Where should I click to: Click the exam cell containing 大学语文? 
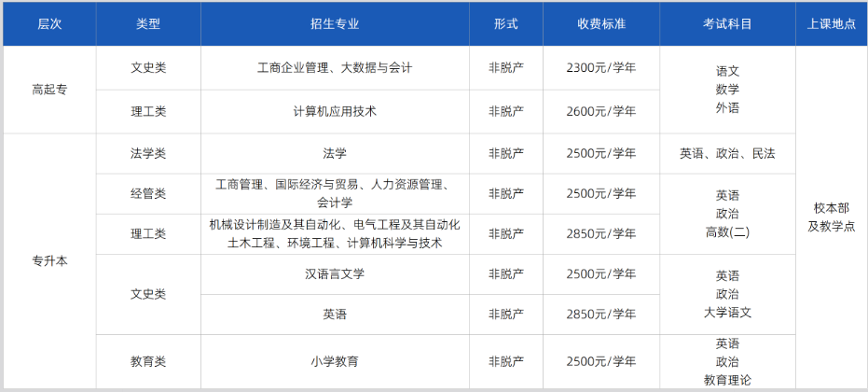727,294
